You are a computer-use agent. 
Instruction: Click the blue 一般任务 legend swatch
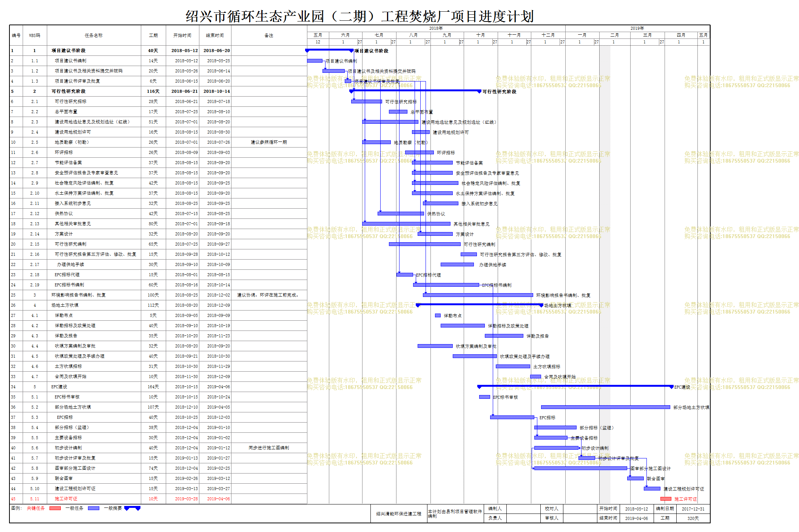(x=94, y=508)
